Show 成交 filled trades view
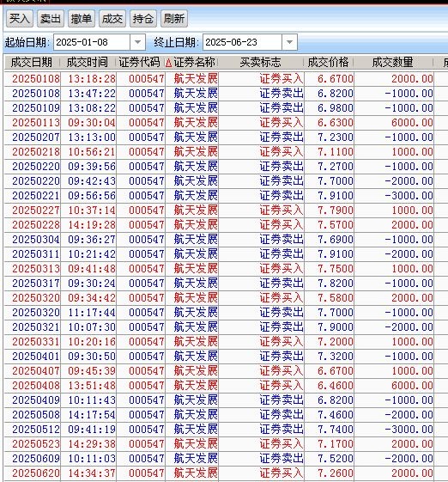Viewport: 448px width, 482px height. (112, 19)
